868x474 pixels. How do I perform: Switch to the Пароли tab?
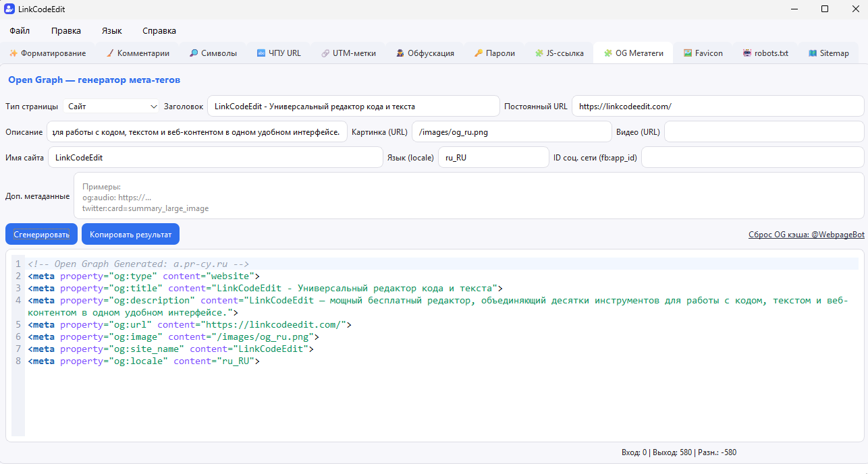495,53
